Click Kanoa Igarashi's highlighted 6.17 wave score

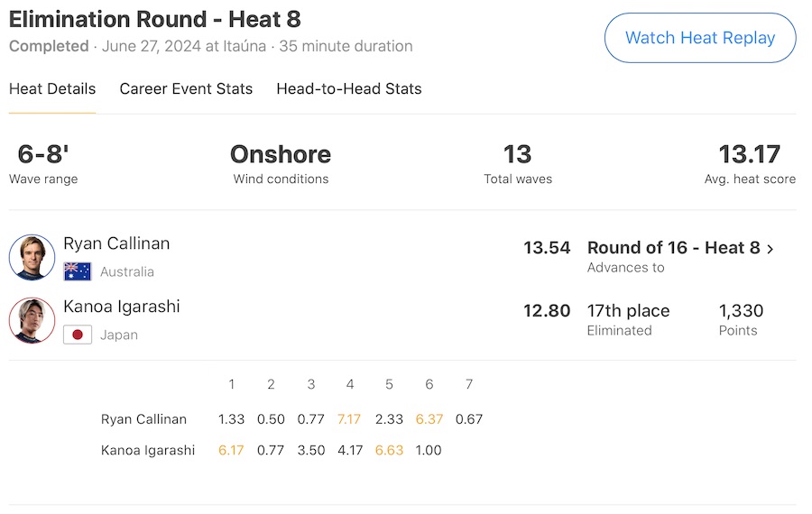coord(231,450)
